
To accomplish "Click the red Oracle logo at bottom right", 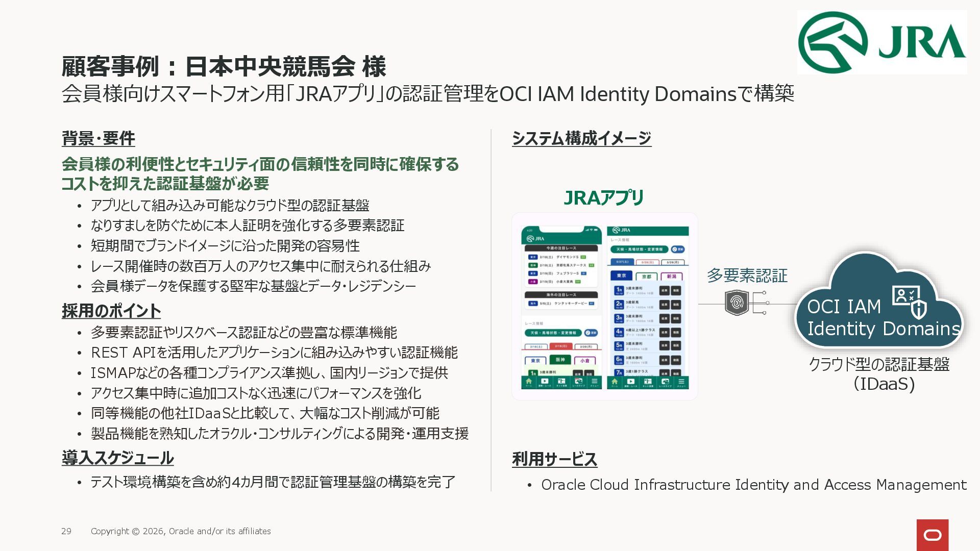I will pyautogui.click(x=932, y=535).
